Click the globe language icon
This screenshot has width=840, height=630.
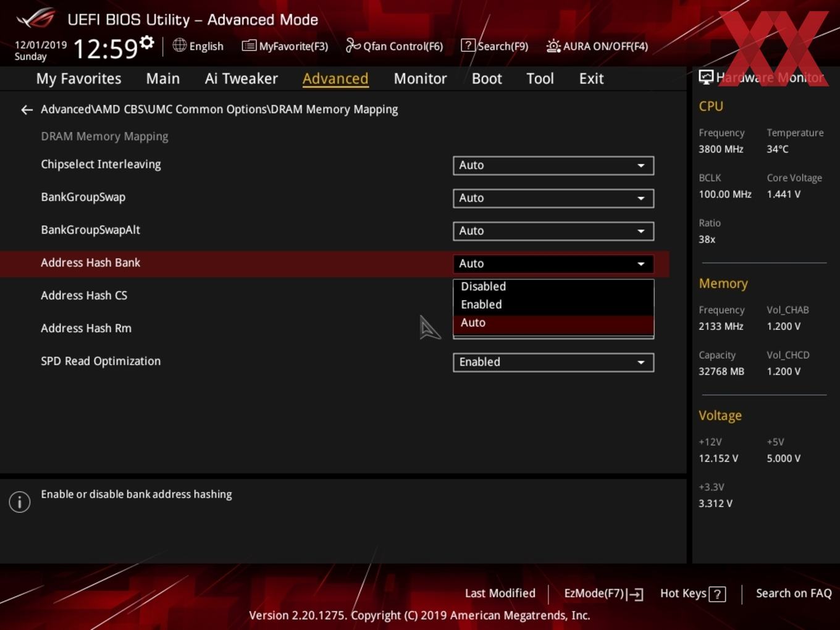point(179,45)
